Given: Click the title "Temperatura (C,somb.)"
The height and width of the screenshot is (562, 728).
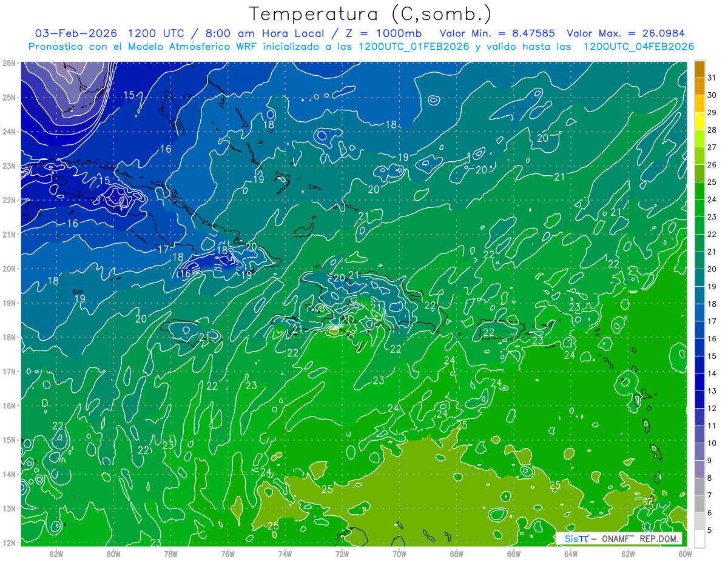Looking at the screenshot, I should (x=370, y=14).
